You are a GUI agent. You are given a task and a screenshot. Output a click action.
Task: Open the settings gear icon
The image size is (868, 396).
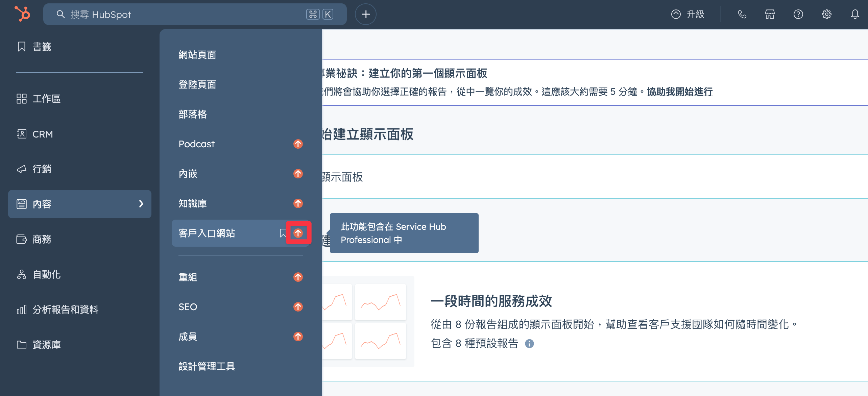point(827,14)
